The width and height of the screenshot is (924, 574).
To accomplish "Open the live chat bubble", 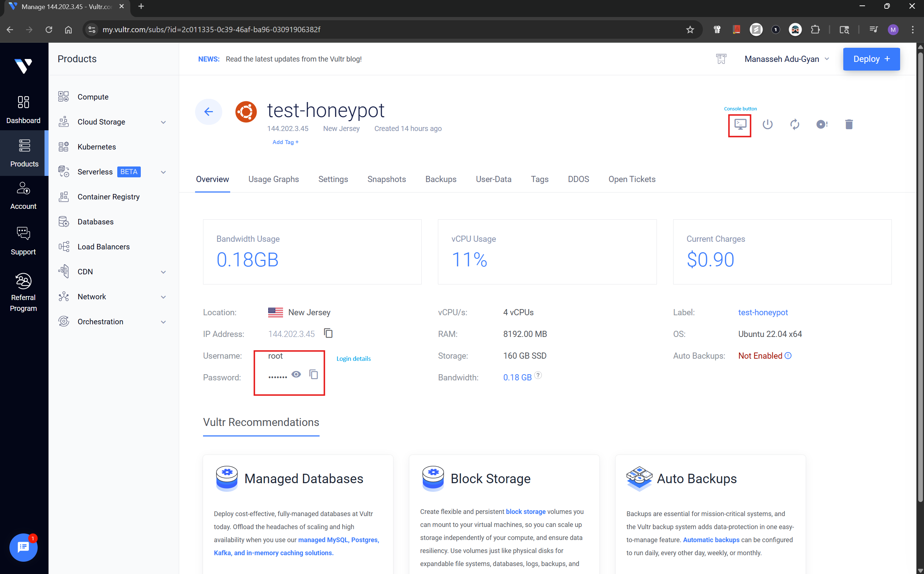I will click(x=23, y=547).
